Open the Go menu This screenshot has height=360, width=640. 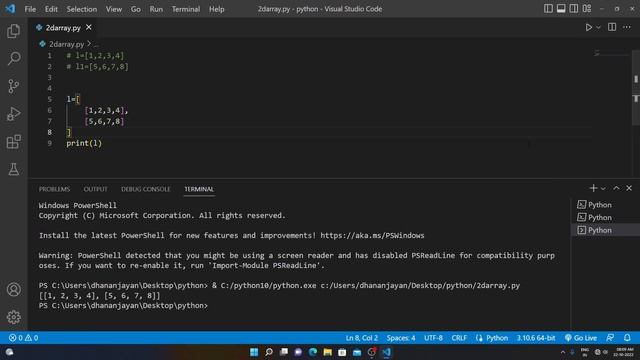[136, 9]
